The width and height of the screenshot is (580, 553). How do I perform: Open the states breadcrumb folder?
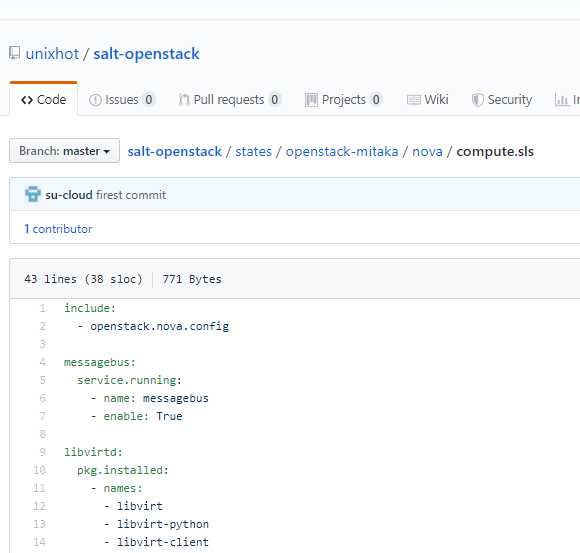(253, 152)
